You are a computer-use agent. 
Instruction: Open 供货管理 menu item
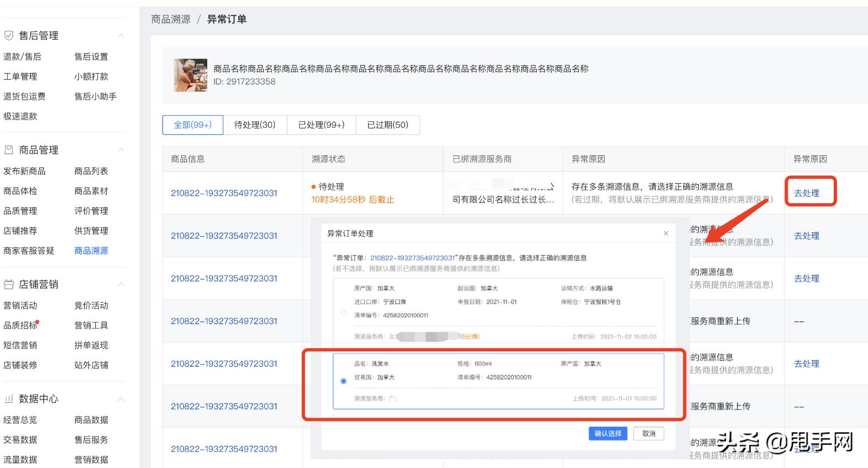(91, 231)
